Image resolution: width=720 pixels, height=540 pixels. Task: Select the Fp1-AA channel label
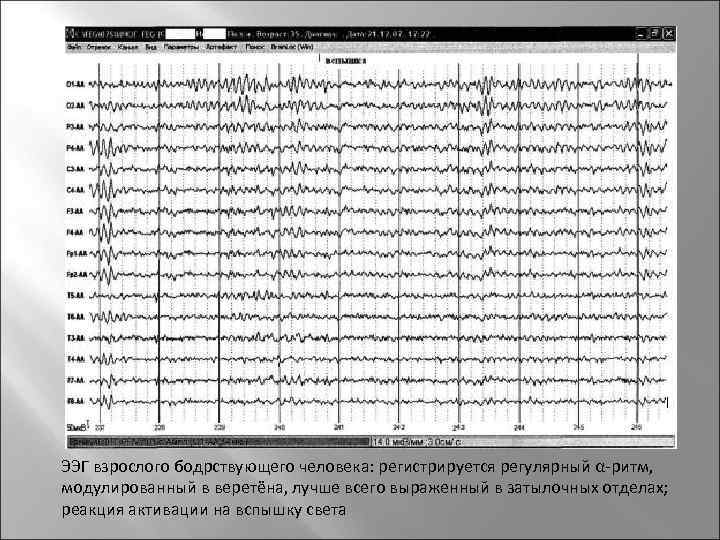[x=76, y=253]
